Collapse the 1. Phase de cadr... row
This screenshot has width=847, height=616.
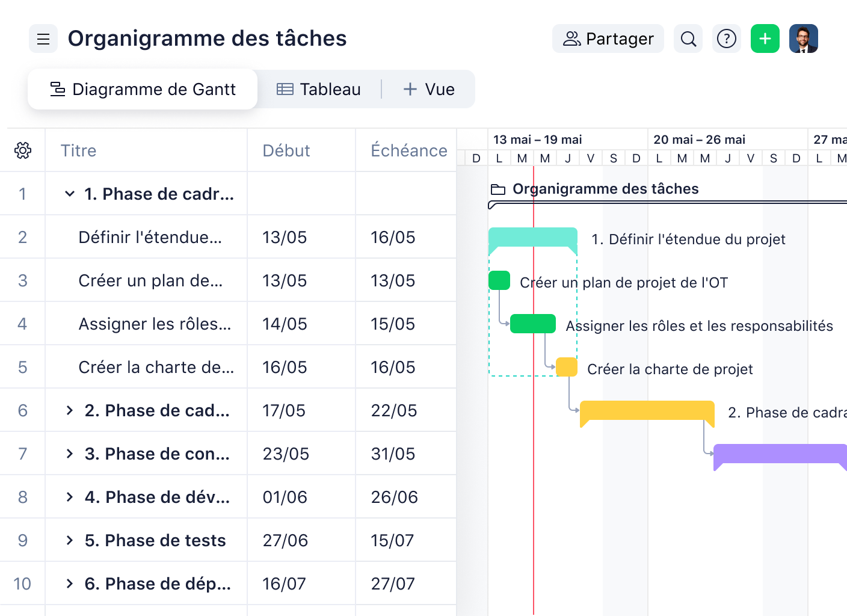(70, 194)
